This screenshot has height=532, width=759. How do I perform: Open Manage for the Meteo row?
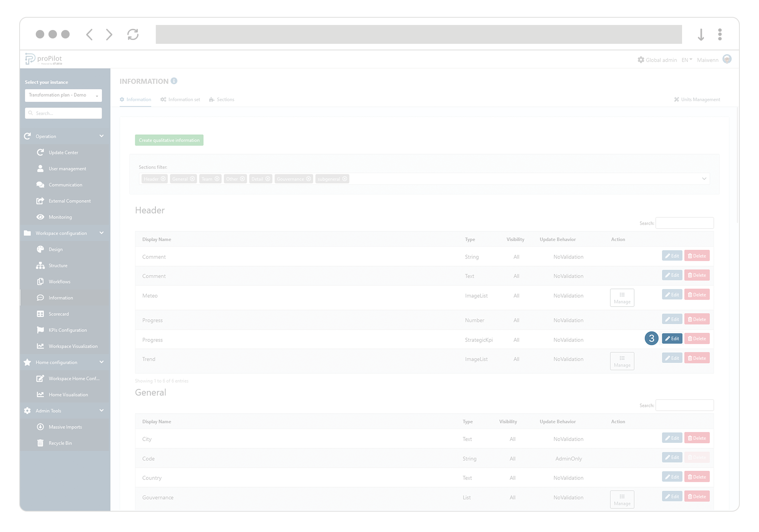tap(622, 298)
